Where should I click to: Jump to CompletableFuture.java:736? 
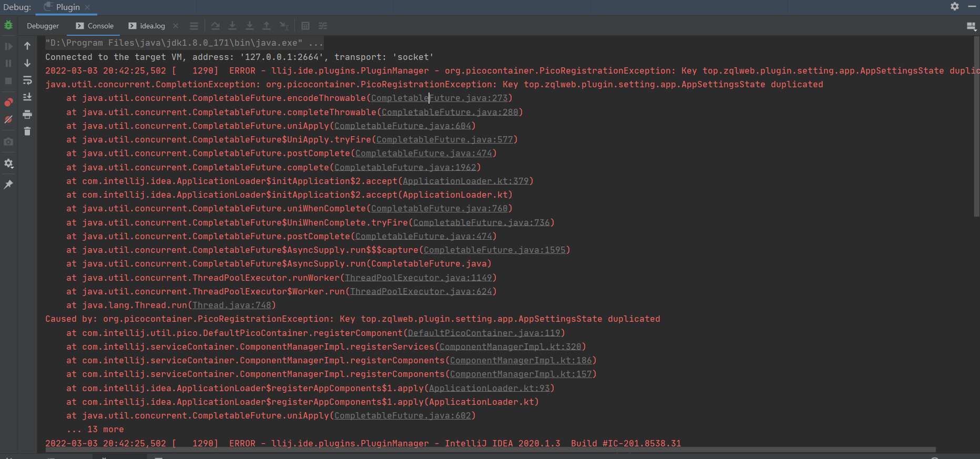(x=482, y=222)
